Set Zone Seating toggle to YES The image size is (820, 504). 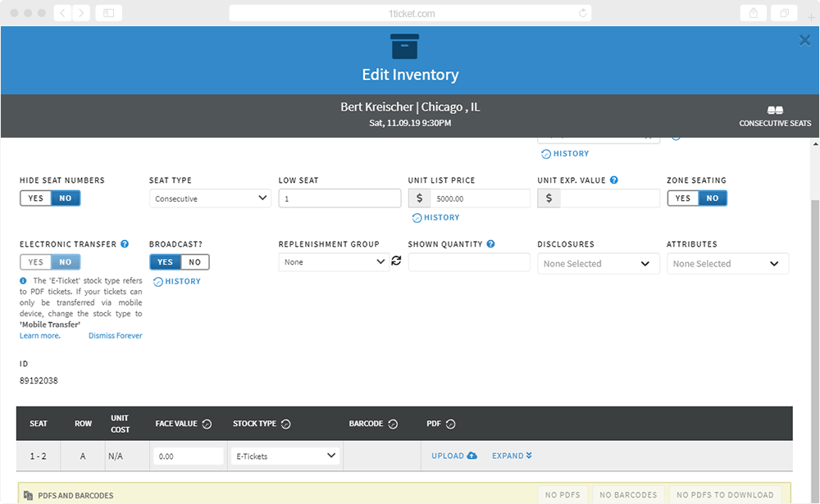coord(683,198)
